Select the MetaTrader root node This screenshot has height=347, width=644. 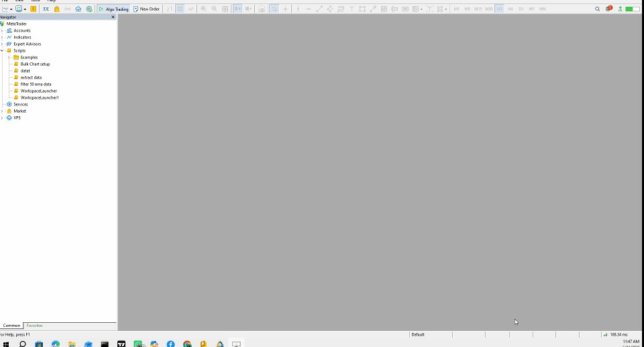(x=16, y=24)
